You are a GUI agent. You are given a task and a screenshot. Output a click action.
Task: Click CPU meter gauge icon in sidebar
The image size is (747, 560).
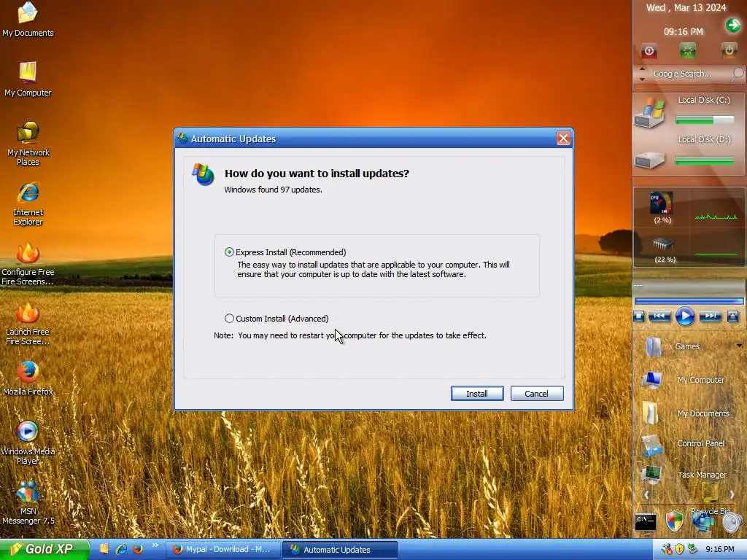coord(661,203)
